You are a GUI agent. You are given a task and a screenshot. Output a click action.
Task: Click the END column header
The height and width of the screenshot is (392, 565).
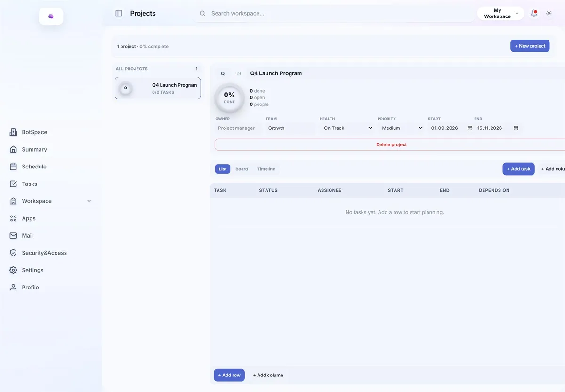click(444, 190)
